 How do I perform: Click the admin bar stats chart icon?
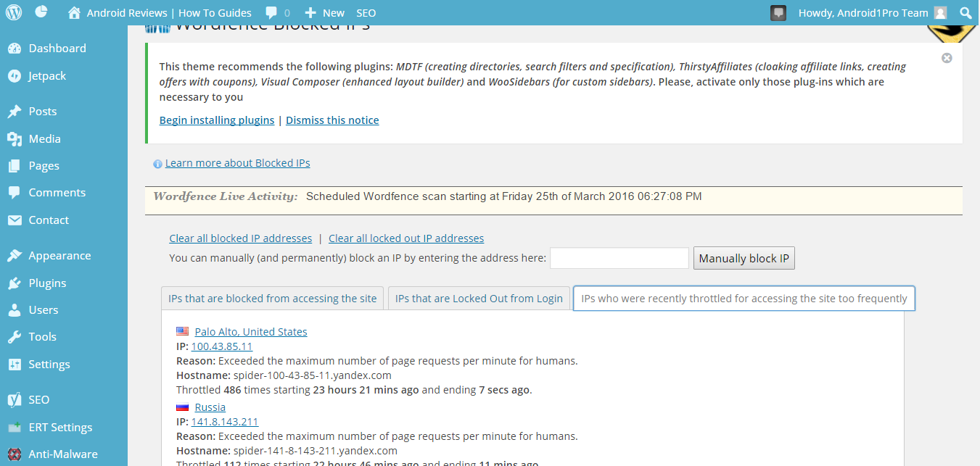(x=41, y=12)
